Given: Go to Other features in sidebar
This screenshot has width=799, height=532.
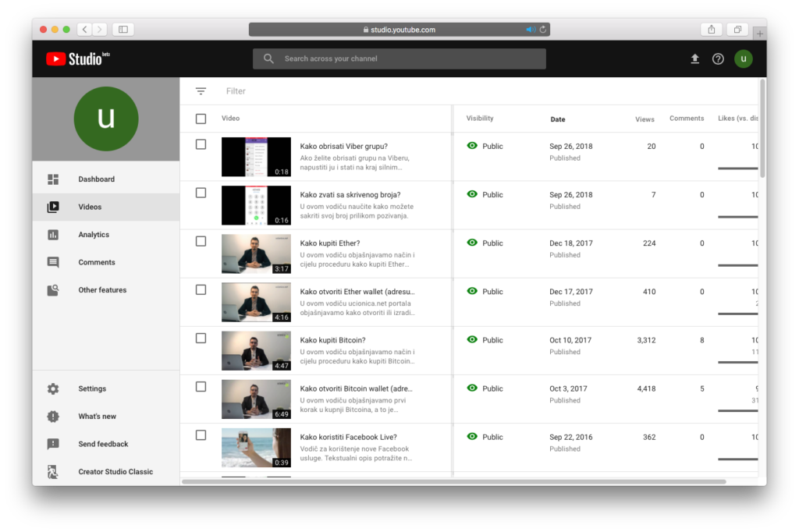Looking at the screenshot, I should [x=102, y=290].
